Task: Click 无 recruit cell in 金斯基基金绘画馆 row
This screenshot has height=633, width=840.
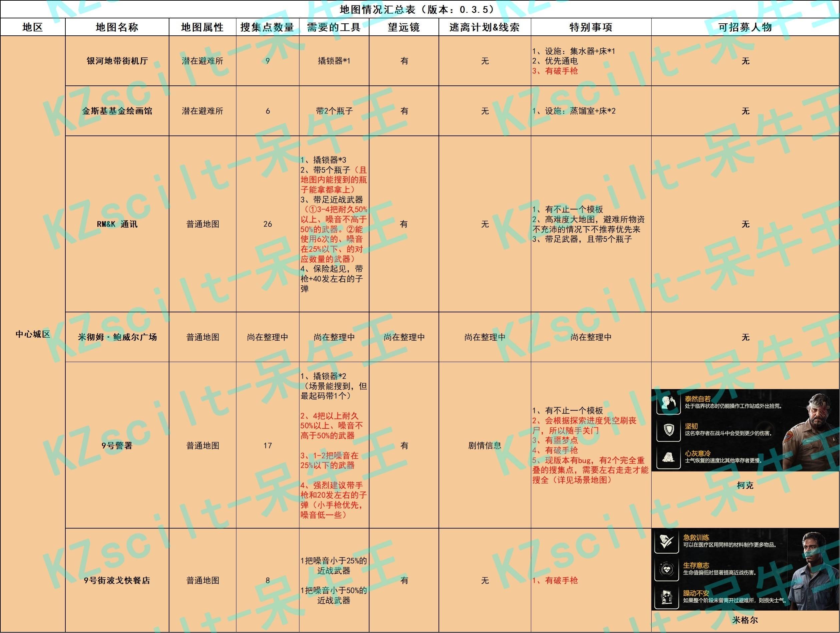Action: (x=745, y=111)
